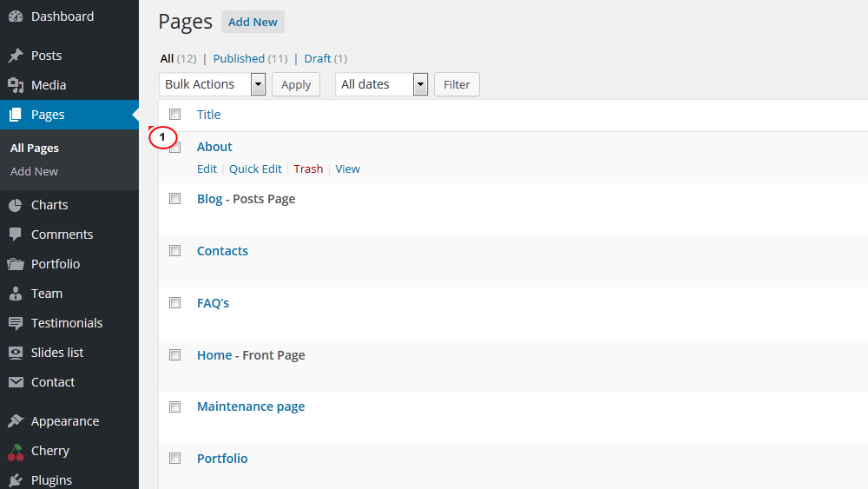Click the Add New button beside the Pages heading

tap(253, 23)
